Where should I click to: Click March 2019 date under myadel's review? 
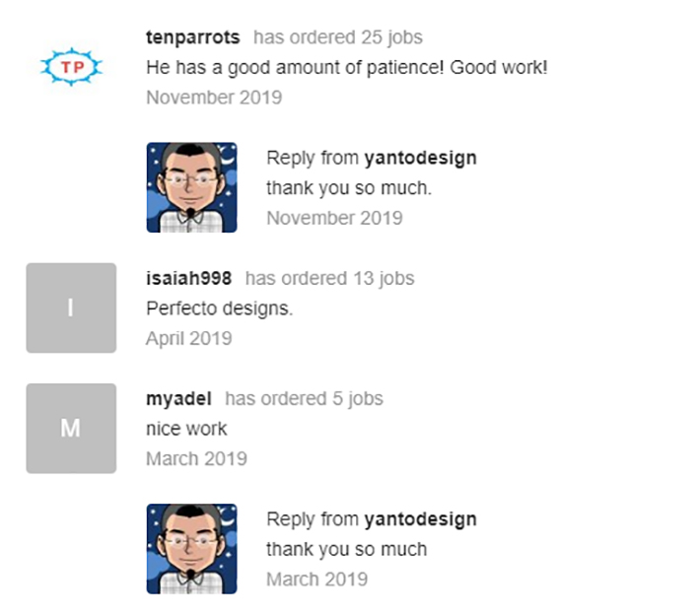click(196, 458)
